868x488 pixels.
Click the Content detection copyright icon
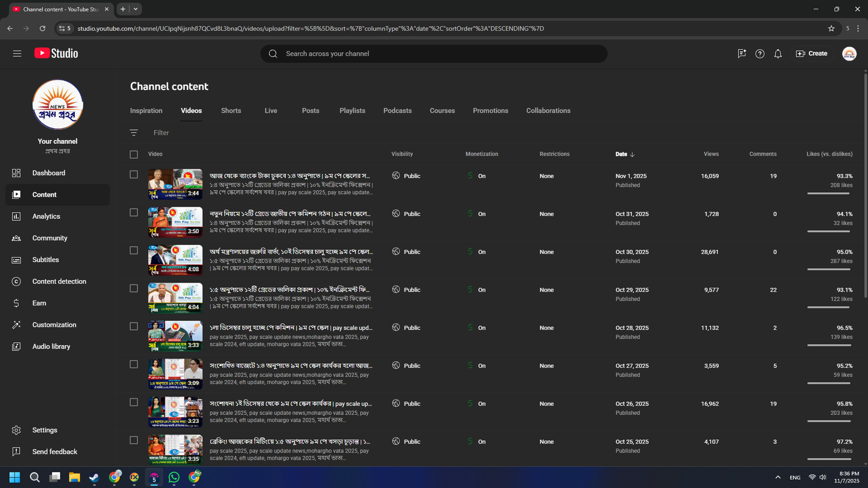coord(16,281)
